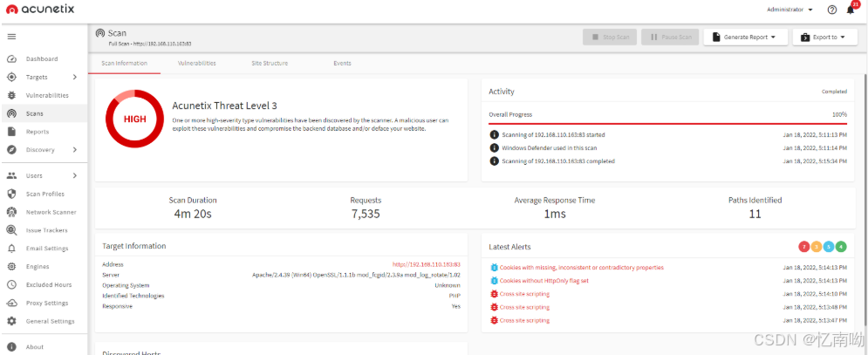Click the HIGH threat level ring chart
Image resolution: width=868 pixels, height=355 pixels.
pos(135,119)
